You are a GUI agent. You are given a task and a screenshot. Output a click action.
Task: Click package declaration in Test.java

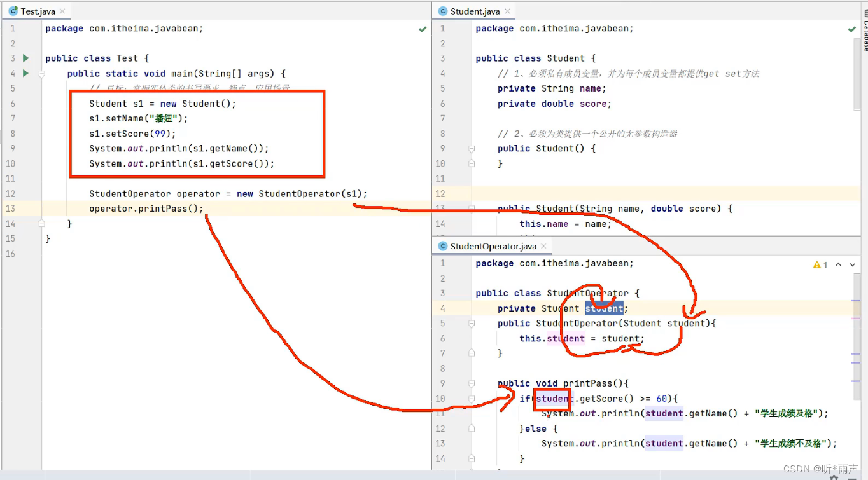[x=124, y=29]
